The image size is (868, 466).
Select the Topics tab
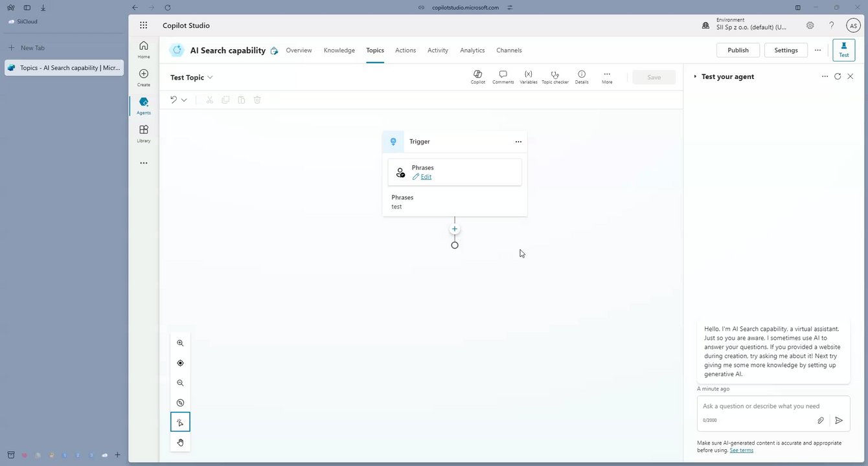point(375,50)
